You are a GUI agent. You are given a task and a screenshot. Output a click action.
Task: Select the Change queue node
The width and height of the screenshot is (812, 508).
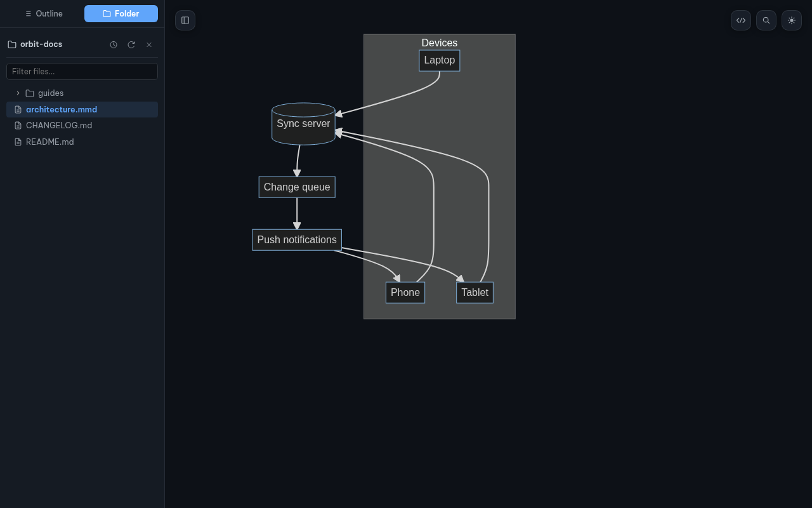coord(297,187)
